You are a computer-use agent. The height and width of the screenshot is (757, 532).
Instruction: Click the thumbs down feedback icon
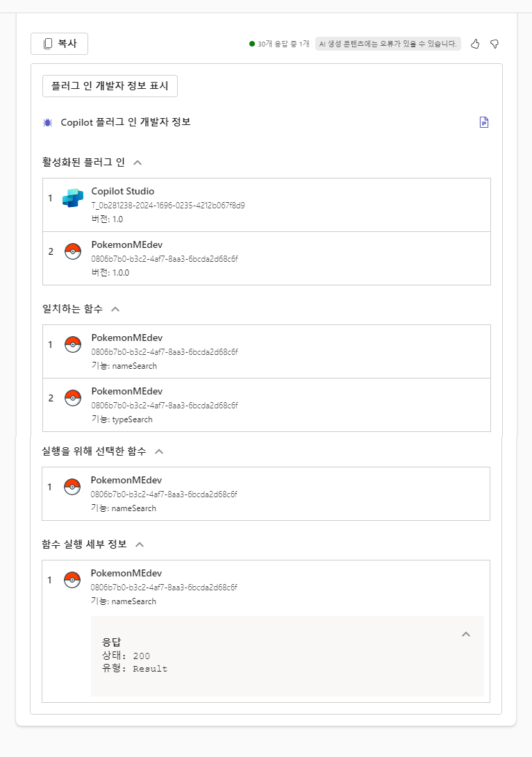(494, 44)
